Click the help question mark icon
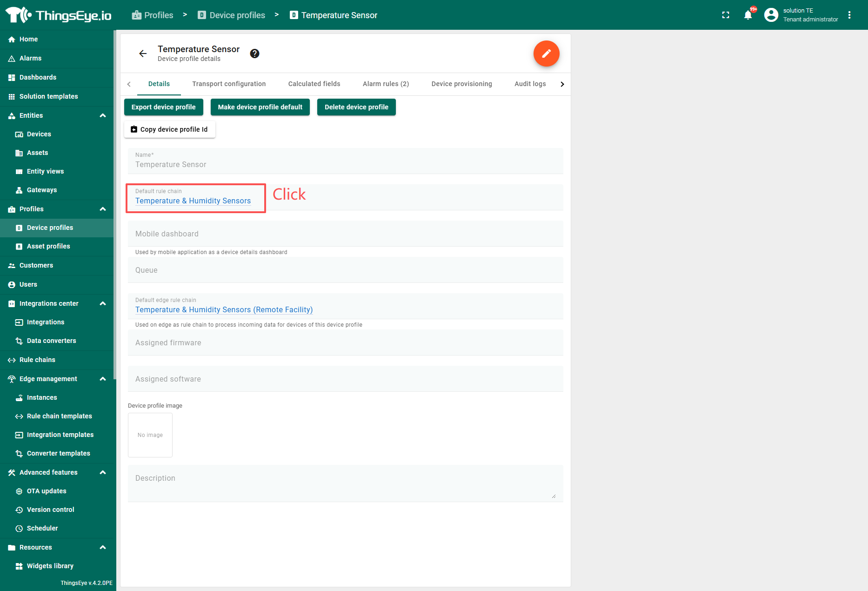 254,54
